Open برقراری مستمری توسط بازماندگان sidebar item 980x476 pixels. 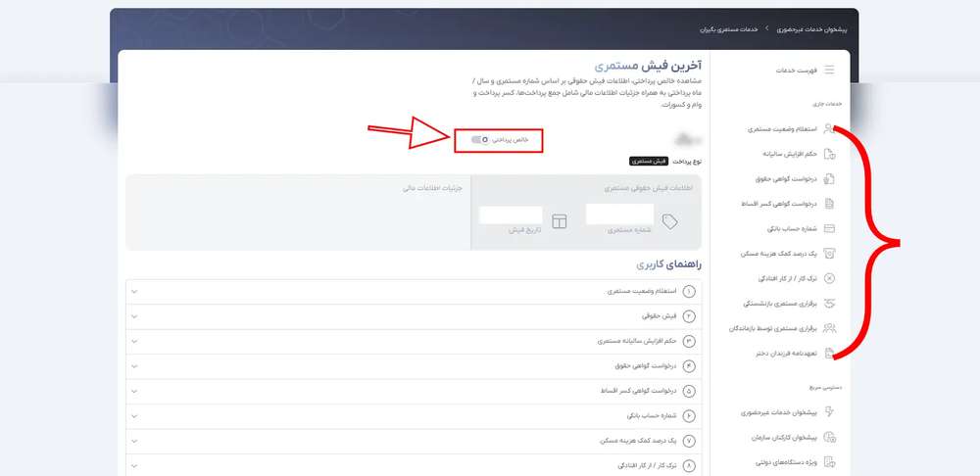pyautogui.click(x=772, y=328)
